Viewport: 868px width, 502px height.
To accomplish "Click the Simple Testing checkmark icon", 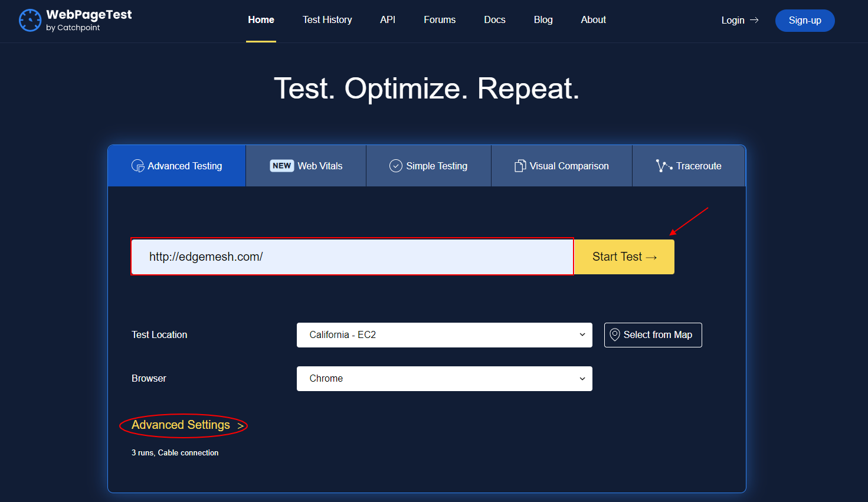I will click(x=396, y=166).
